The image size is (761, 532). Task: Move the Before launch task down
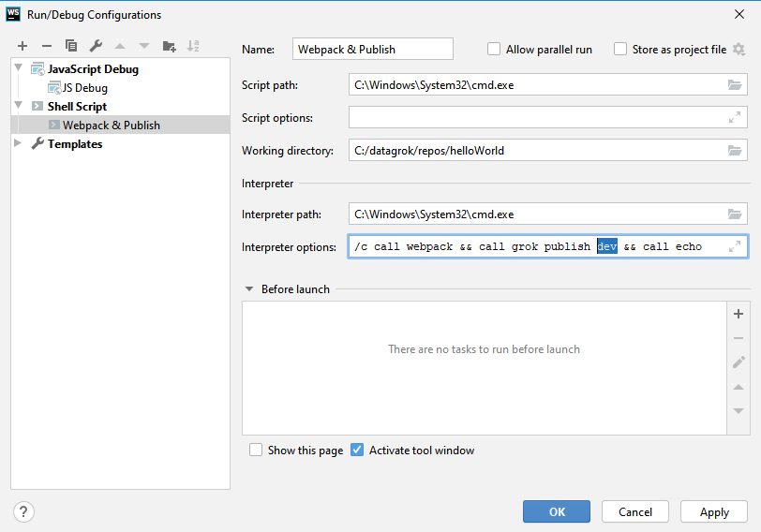[x=739, y=411]
